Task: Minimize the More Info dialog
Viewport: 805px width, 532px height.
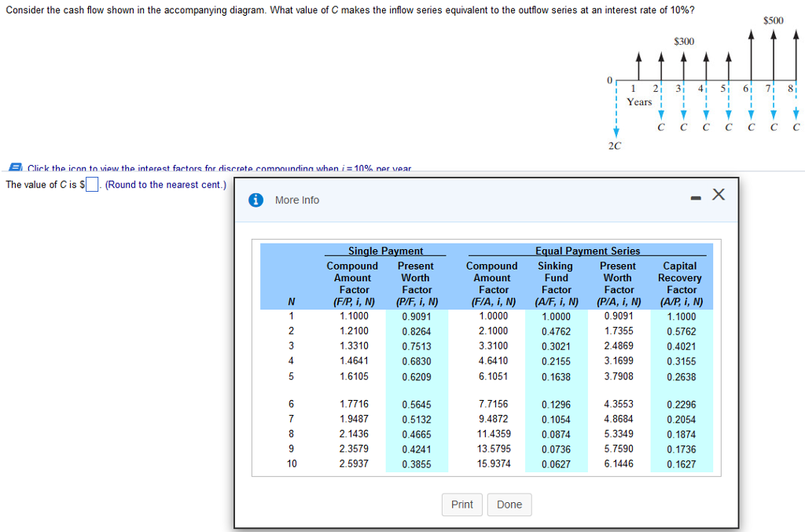Action: coord(696,198)
